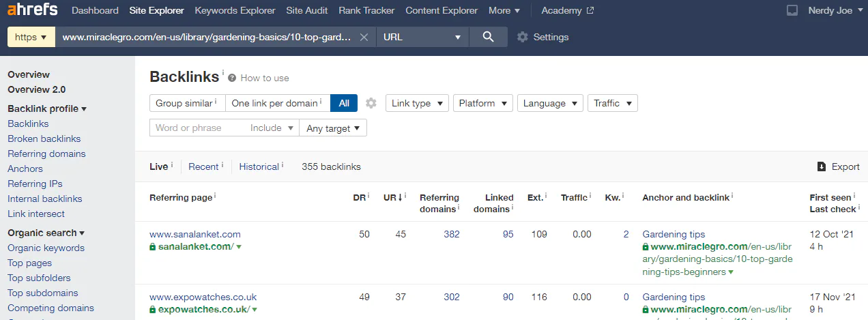Select the All backlinks option
The height and width of the screenshot is (320, 868).
coord(344,103)
